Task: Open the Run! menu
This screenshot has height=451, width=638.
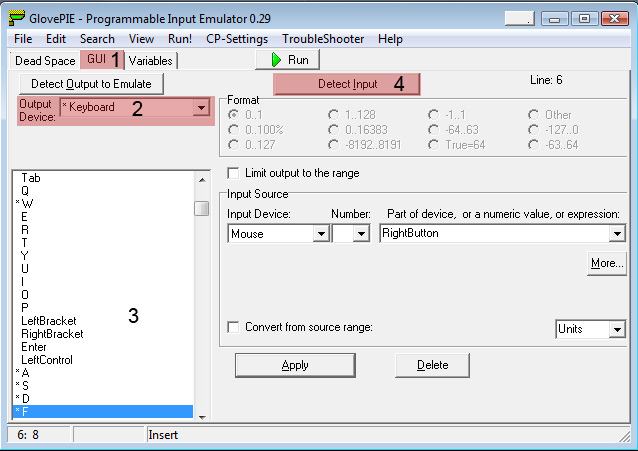Action: point(180,39)
